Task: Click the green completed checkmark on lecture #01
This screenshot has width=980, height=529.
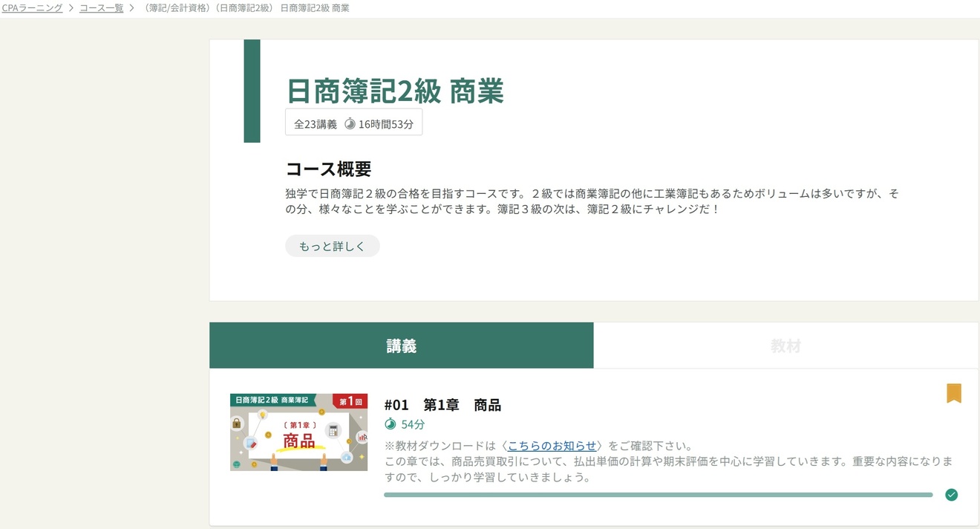Action: click(x=951, y=495)
